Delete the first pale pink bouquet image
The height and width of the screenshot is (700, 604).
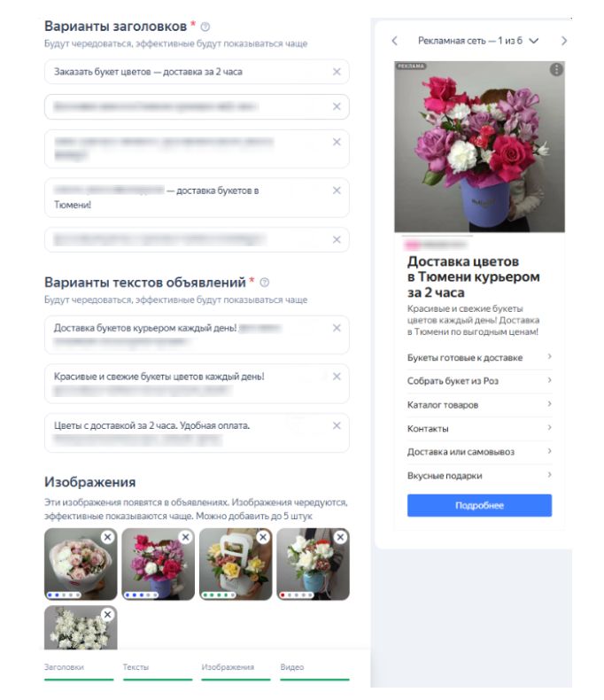coord(107,537)
